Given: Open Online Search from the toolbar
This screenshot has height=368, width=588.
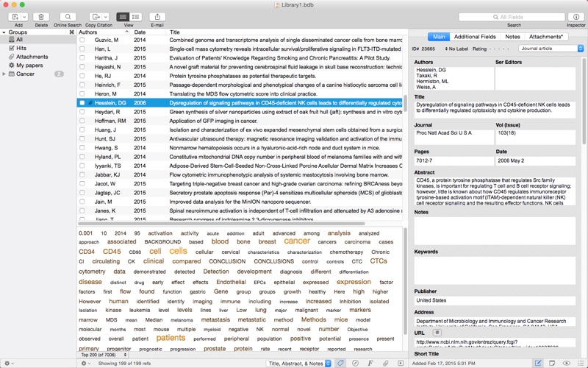Looking at the screenshot, I should [x=68, y=17].
